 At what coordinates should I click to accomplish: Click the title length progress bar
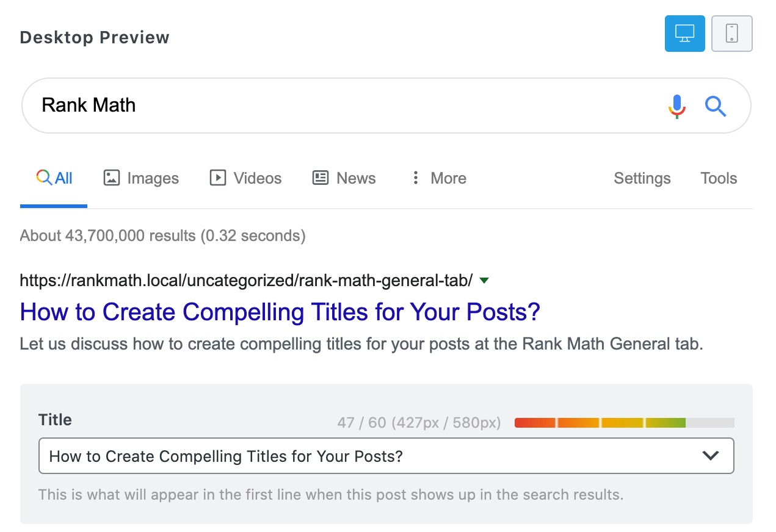624,423
